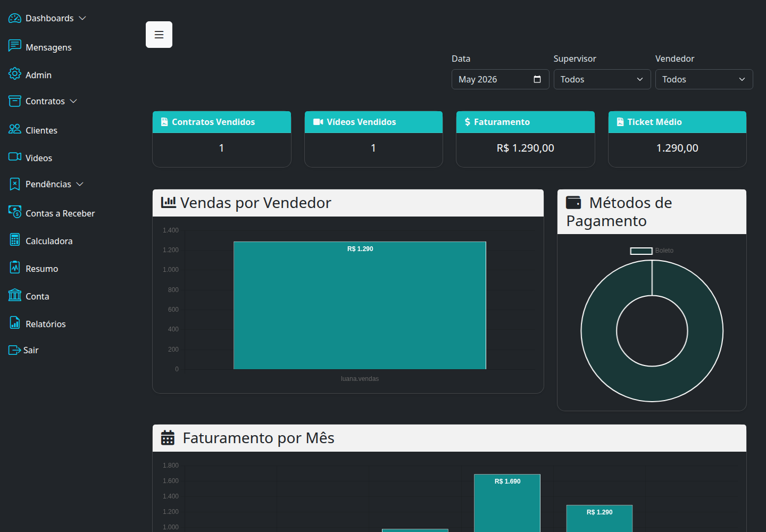Image resolution: width=766 pixels, height=532 pixels.
Task: Click the wallet icon beside Métodos de Pagamento
Action: [573, 202]
